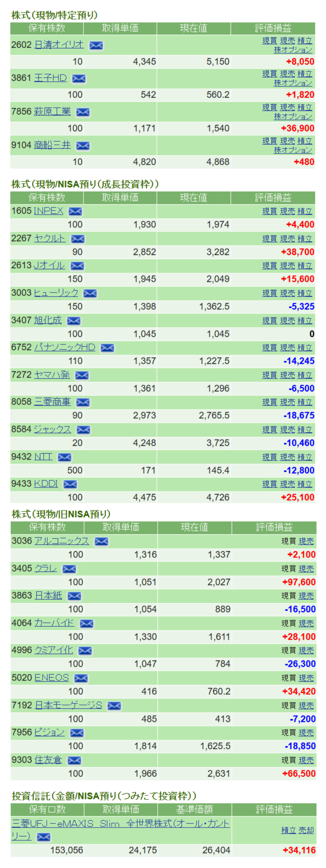The height and width of the screenshot is (868, 326).
Task: Click 現売 link for クラレ
Action: pos(306,569)
